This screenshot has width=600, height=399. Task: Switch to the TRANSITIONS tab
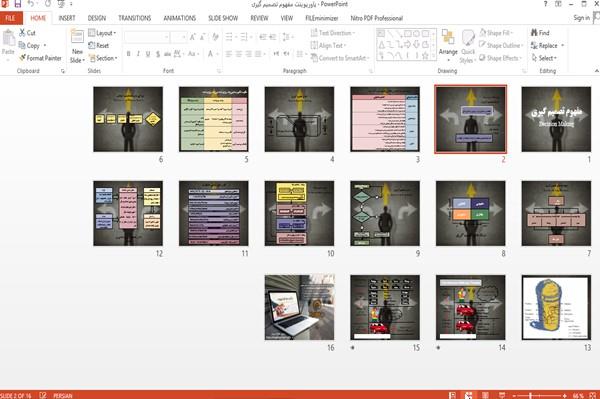[135, 18]
